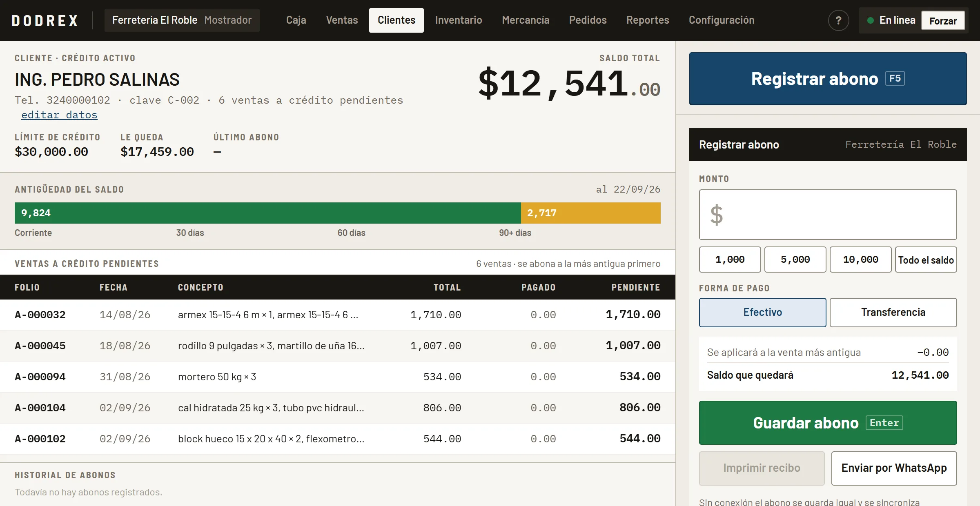Screen dimensions: 980x506
Task: Click the client name ING. PEDRO SALINAS
Action: tap(97, 80)
